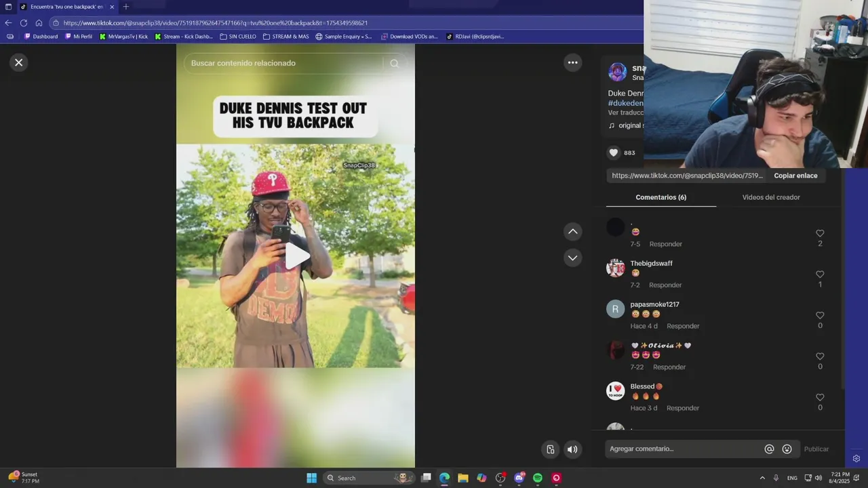868x488 pixels.
Task: Open Thebigdswaff's profile name
Action: click(x=652, y=264)
